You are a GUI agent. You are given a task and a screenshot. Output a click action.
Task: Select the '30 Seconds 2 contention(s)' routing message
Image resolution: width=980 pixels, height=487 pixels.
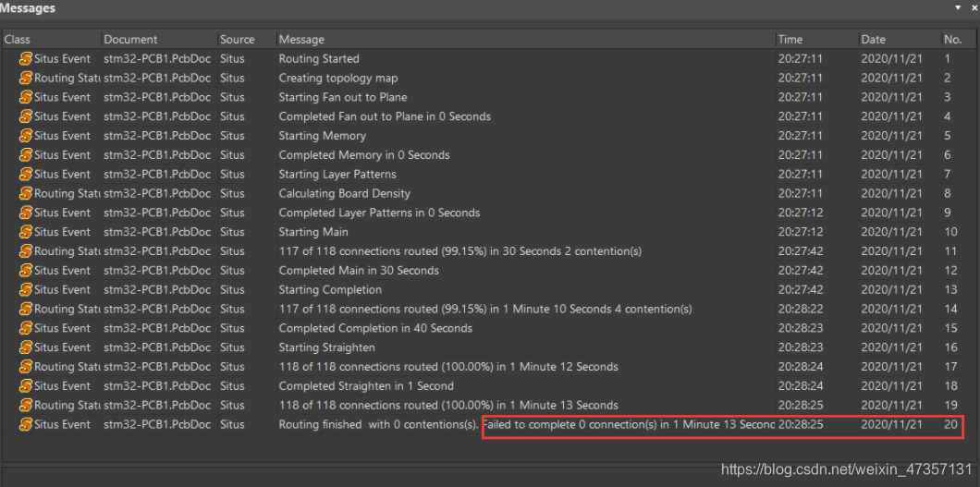point(460,251)
